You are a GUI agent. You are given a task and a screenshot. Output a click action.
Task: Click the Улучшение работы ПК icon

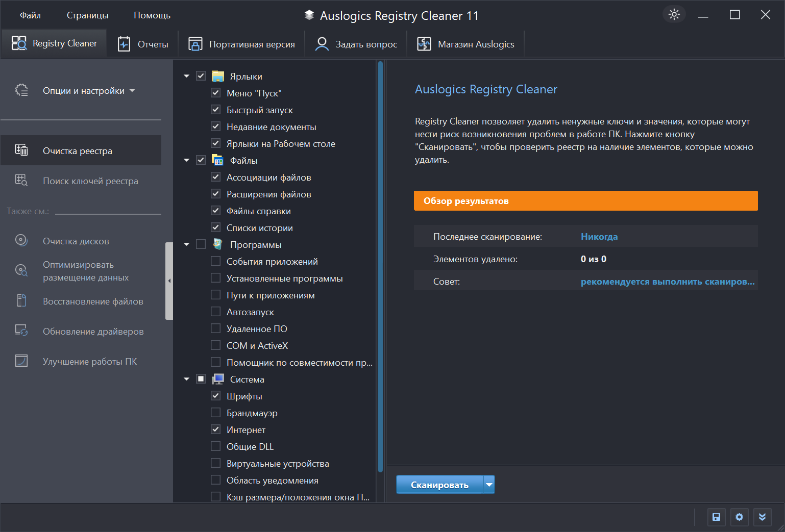tap(21, 361)
